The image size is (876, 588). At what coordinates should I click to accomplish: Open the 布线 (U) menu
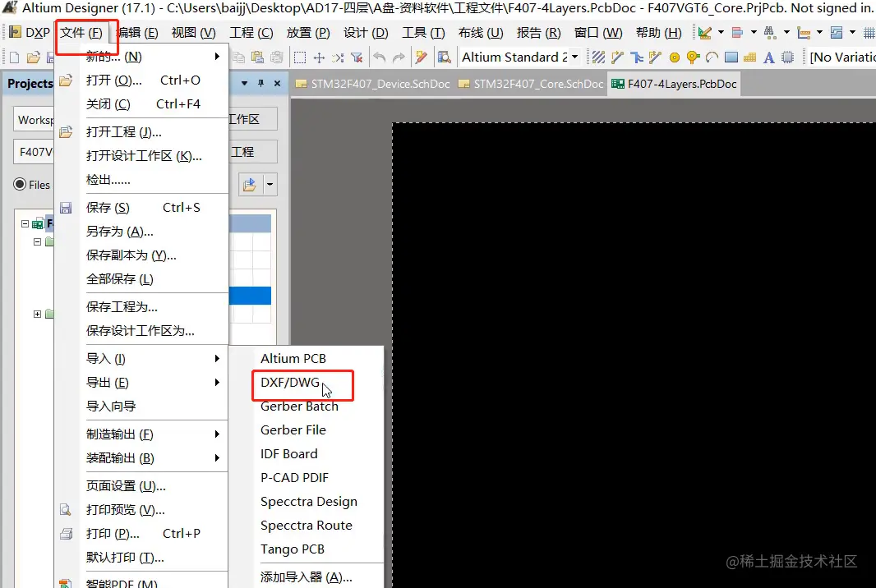point(481,33)
